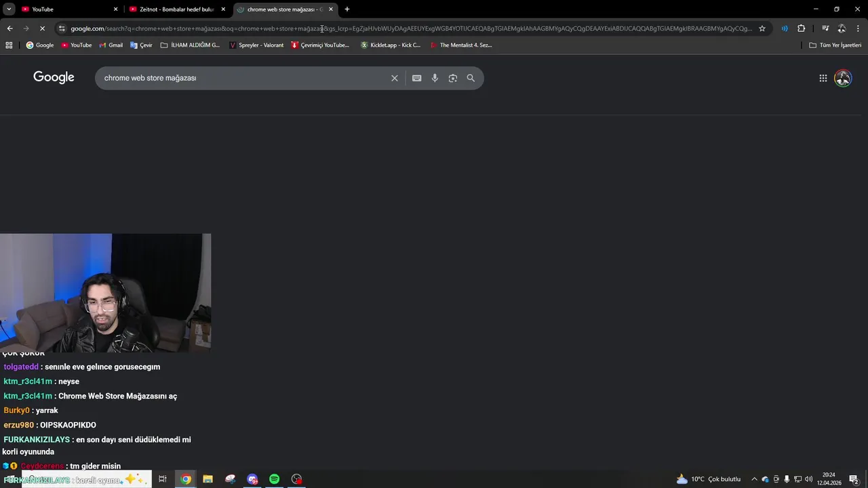Click the 'Chrome Web Store Mağazasını aç' chat message

[90, 396]
